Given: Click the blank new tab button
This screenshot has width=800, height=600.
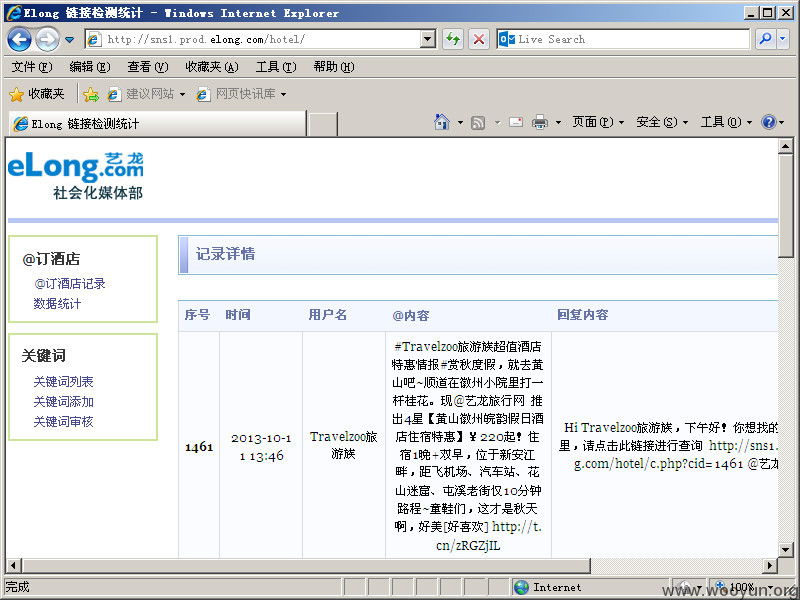Looking at the screenshot, I should click(323, 124).
